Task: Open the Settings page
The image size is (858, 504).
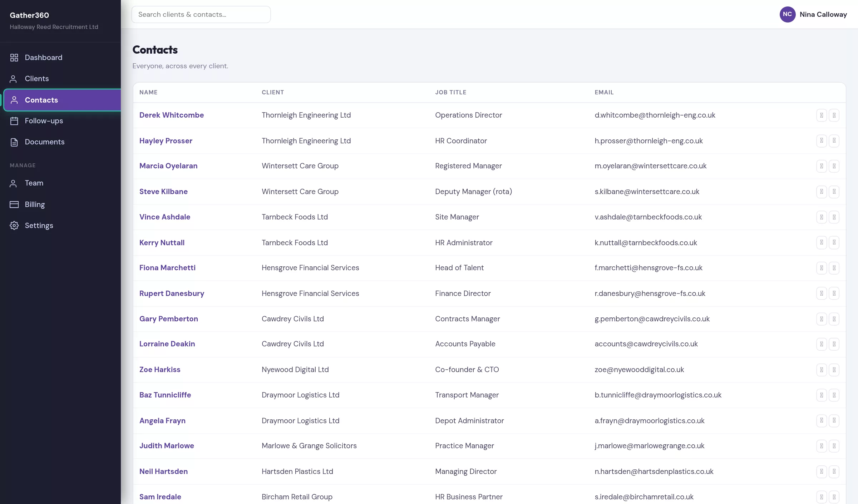Action: point(63,226)
